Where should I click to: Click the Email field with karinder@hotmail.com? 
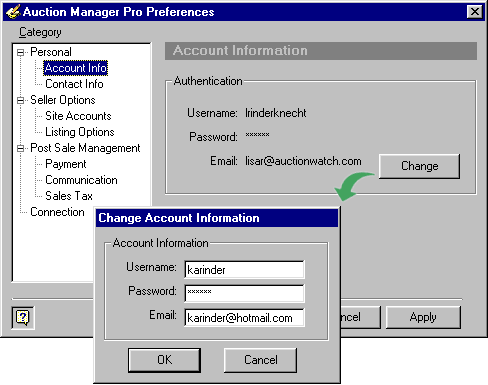[x=244, y=317]
